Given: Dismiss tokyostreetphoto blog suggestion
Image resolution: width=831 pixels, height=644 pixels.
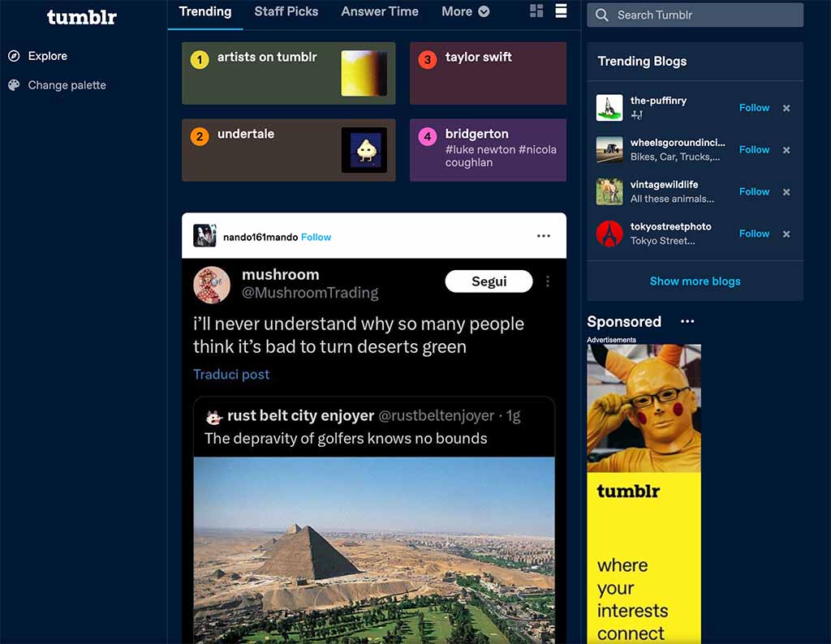Looking at the screenshot, I should (786, 234).
